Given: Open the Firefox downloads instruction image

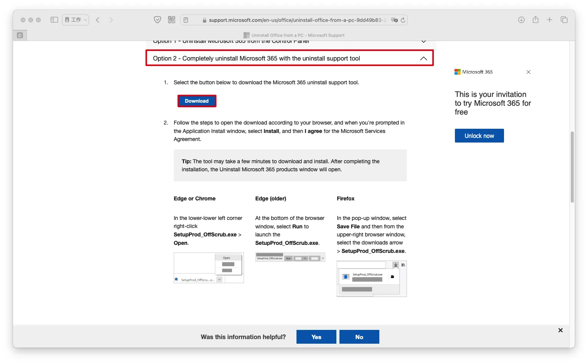Looking at the screenshot, I should click(372, 279).
